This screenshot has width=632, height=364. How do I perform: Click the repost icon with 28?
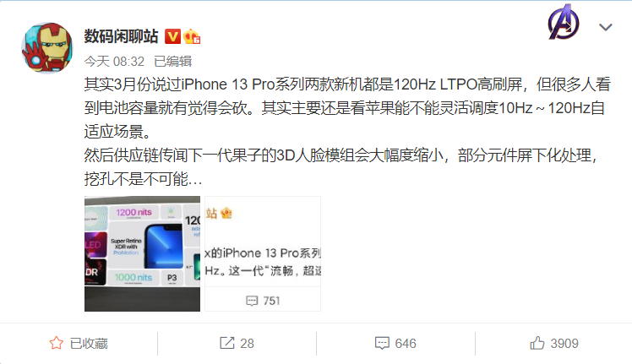tap(227, 343)
